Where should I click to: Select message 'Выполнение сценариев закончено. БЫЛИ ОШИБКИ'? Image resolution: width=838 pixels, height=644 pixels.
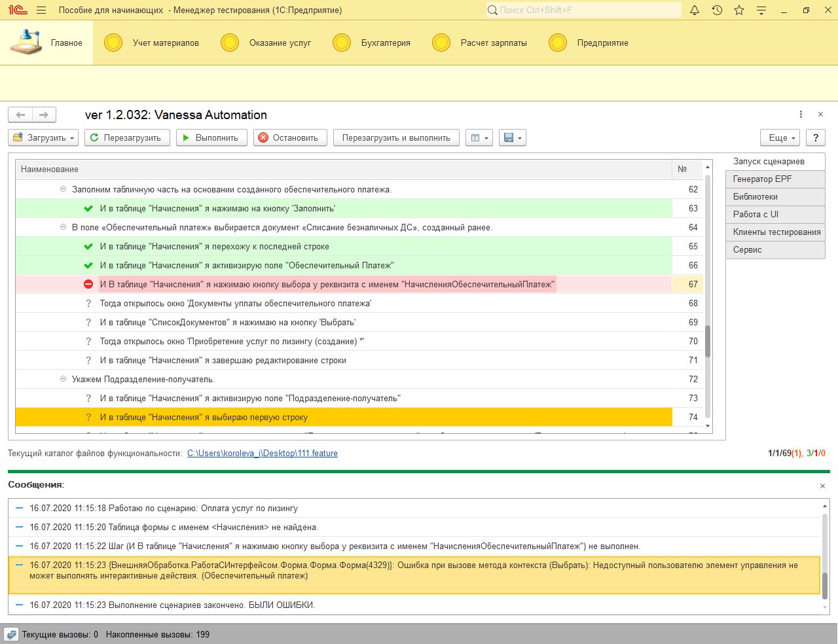click(x=414, y=605)
